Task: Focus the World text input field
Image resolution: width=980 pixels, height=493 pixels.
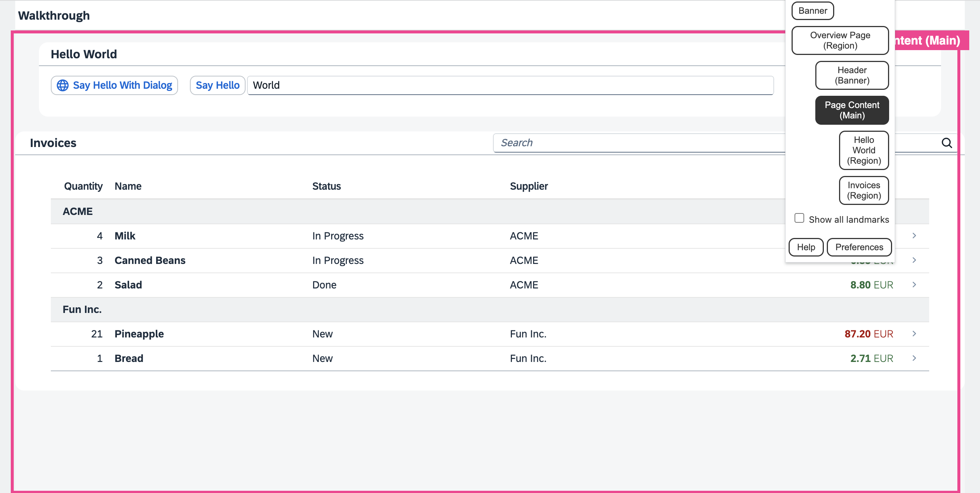Action: pos(510,85)
